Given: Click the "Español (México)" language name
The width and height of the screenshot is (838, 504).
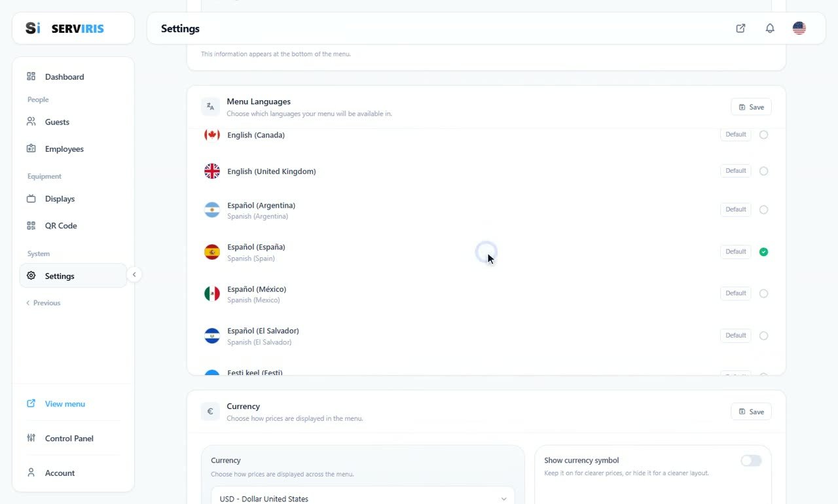Looking at the screenshot, I should [257, 289].
